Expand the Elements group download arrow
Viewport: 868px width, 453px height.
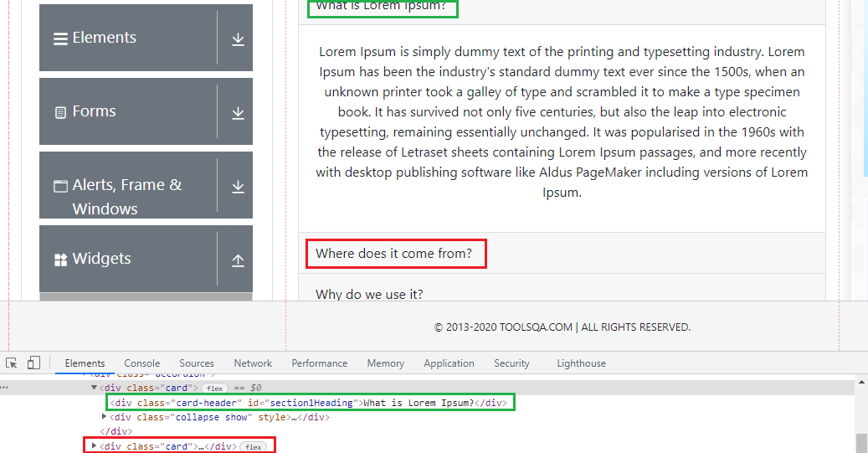tap(238, 39)
